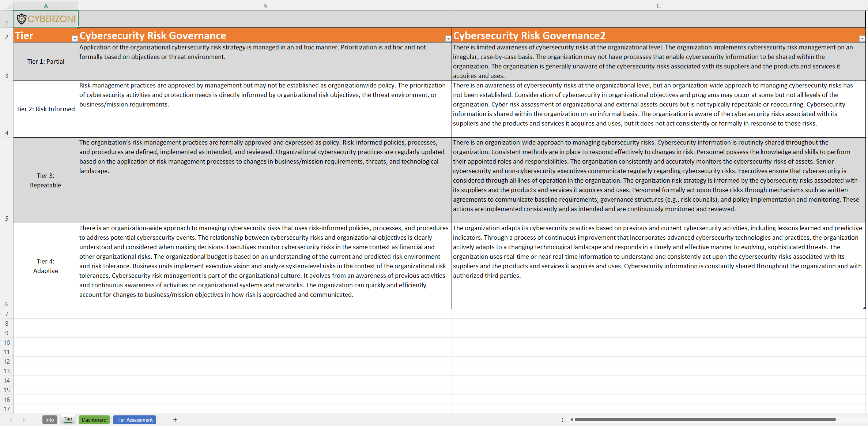The height and width of the screenshot is (426, 868).
Task: Switch to the Dashboard sheet tab
Action: click(94, 420)
